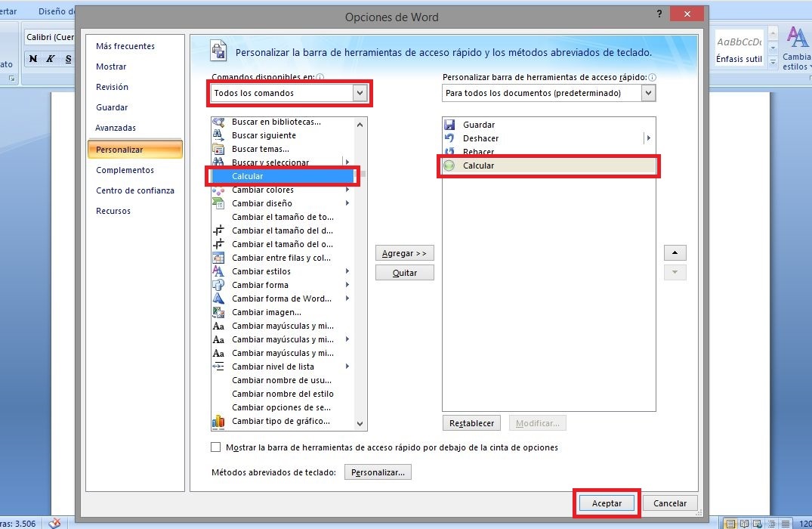
Task: Click the help question mark icon
Action: [659, 14]
